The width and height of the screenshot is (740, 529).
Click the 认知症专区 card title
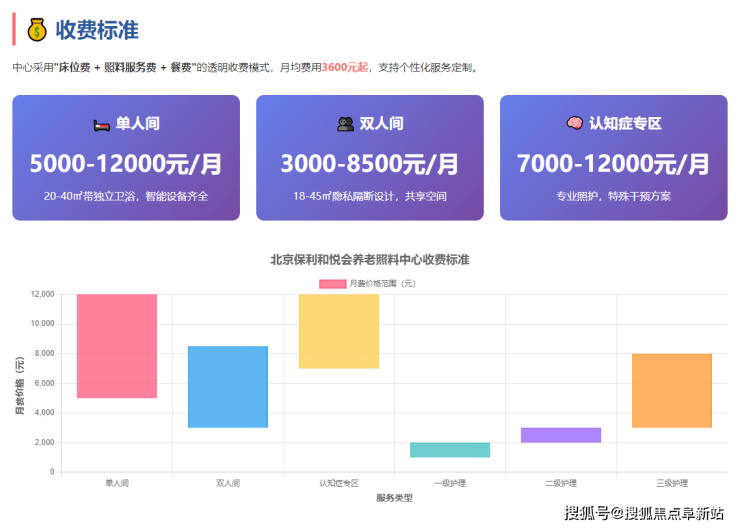pyautogui.click(x=625, y=124)
